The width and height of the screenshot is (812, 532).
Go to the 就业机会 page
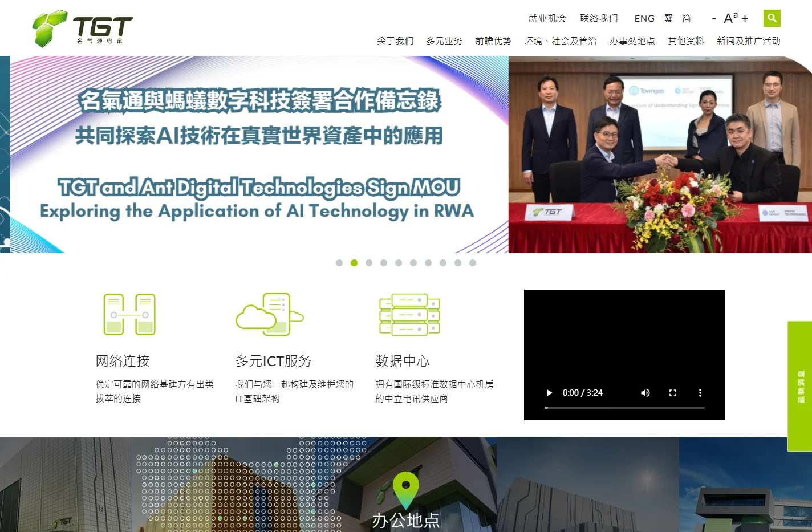click(x=547, y=18)
